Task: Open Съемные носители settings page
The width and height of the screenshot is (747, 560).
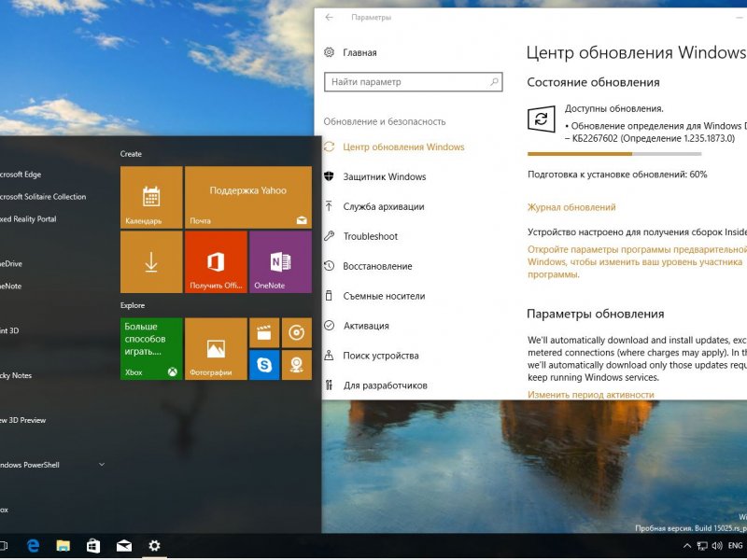Action: (384, 296)
